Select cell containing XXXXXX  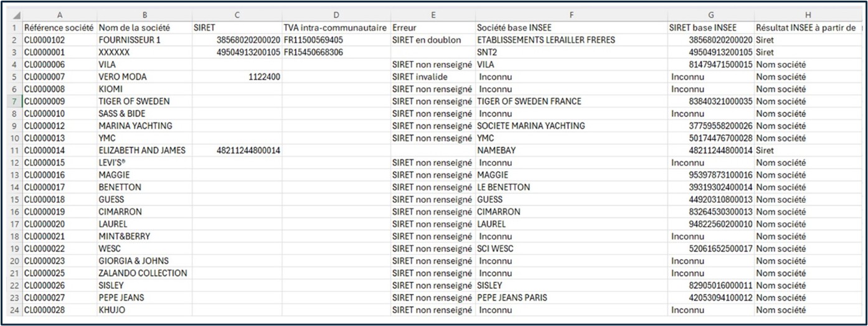[x=144, y=52]
